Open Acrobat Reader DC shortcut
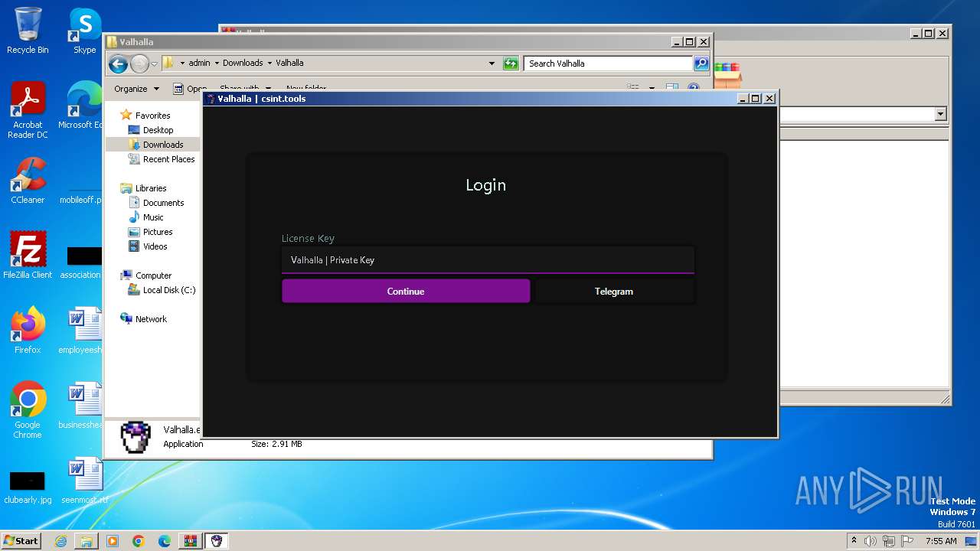Image resolution: width=980 pixels, height=551 pixels. (28, 110)
